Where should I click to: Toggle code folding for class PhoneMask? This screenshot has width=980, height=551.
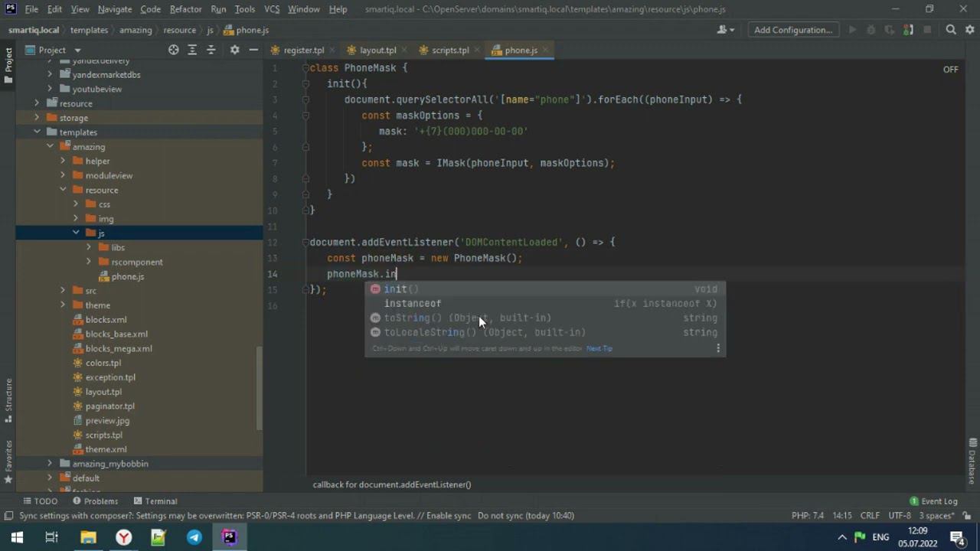pyautogui.click(x=305, y=68)
